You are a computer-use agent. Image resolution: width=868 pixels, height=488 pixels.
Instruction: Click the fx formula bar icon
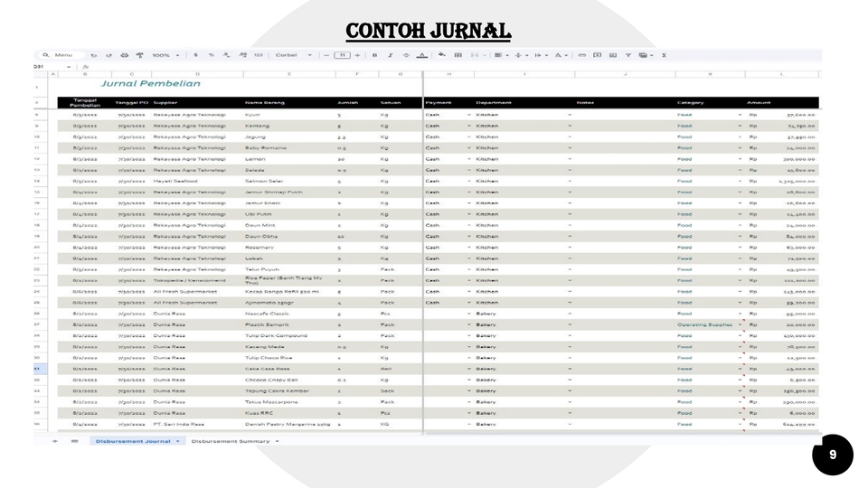[85, 67]
